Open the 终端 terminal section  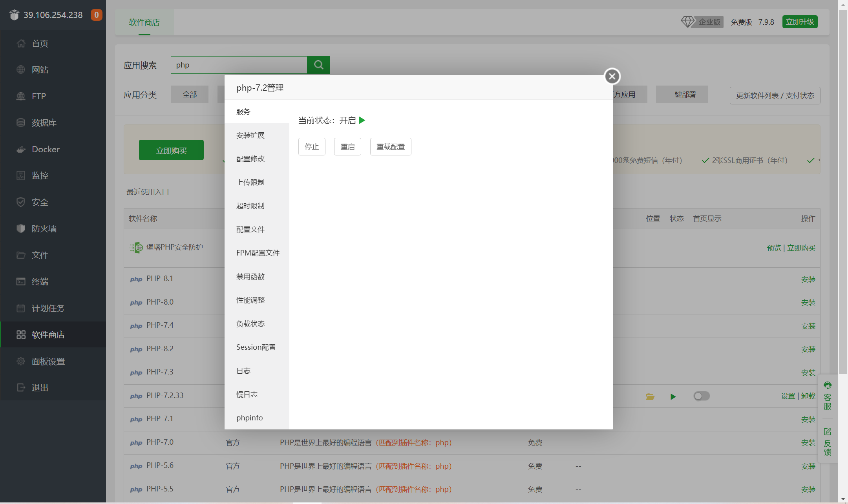(x=40, y=281)
